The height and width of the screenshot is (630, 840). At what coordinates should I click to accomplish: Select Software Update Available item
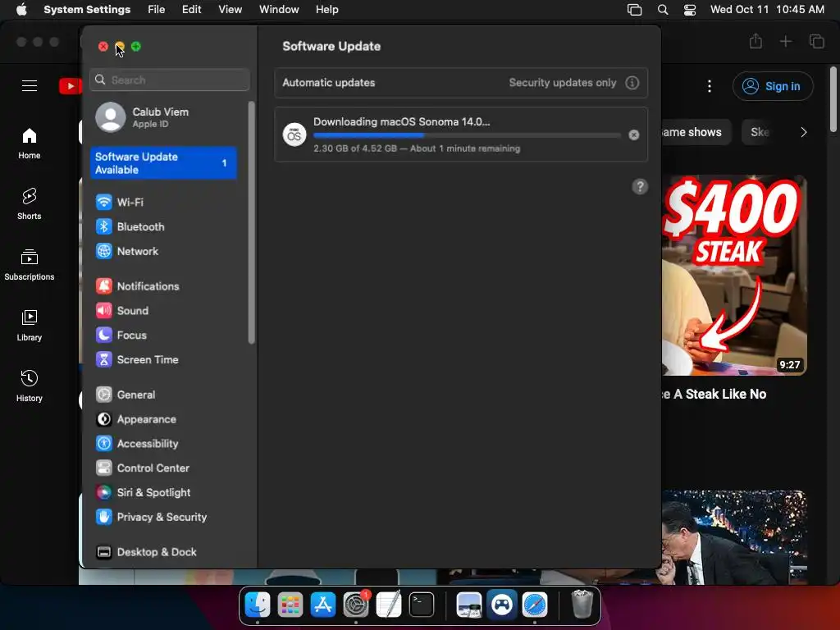click(x=163, y=163)
